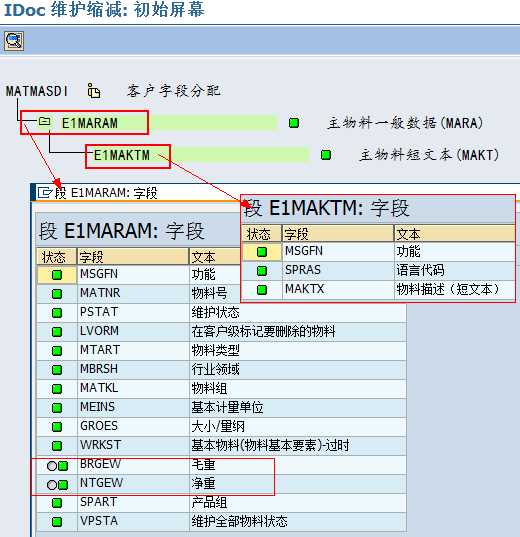Click the 文本 column header in E1MAKTM table
This screenshot has height=537, width=520.
[455, 234]
